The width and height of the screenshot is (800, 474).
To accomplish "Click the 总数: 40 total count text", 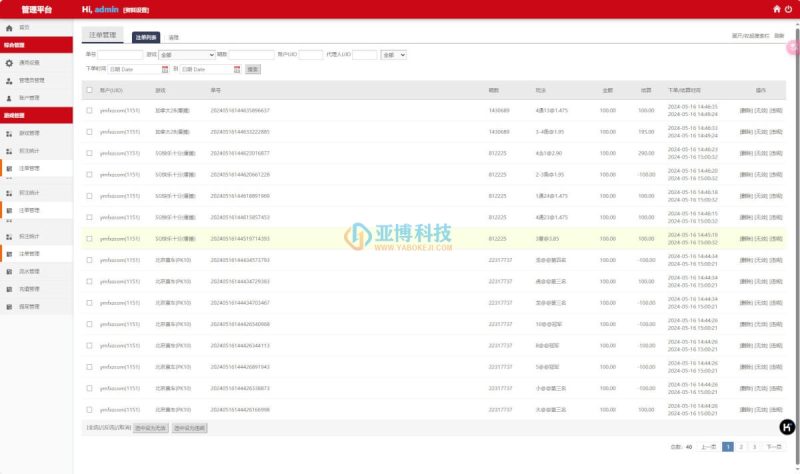I will point(681,447).
